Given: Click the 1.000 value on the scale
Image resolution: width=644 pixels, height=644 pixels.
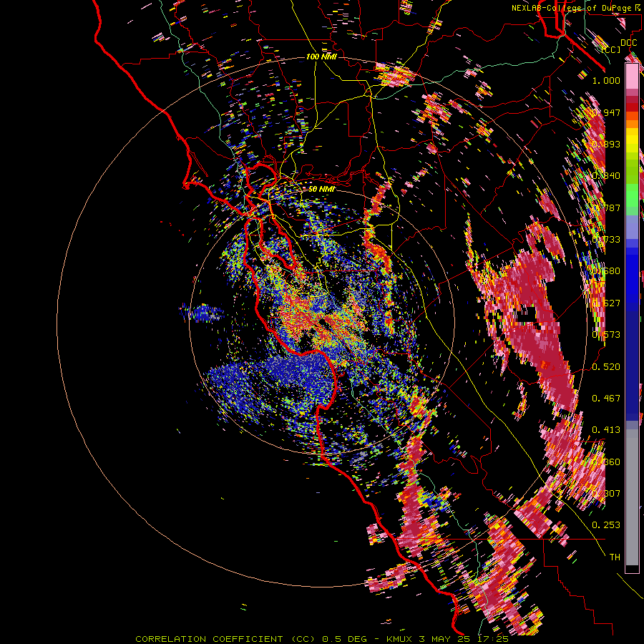Looking at the screenshot, I should [606, 80].
